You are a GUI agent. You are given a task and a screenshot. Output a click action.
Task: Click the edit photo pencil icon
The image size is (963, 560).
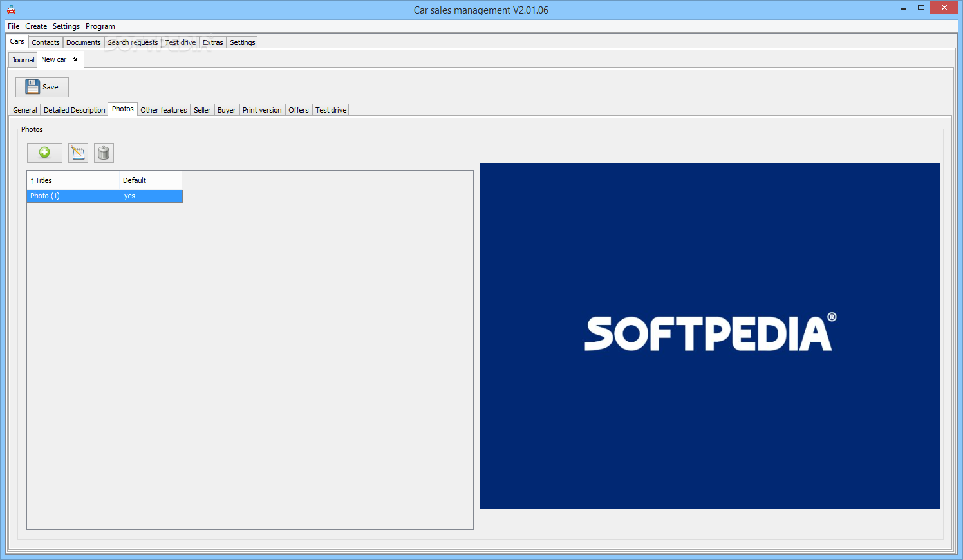(78, 153)
